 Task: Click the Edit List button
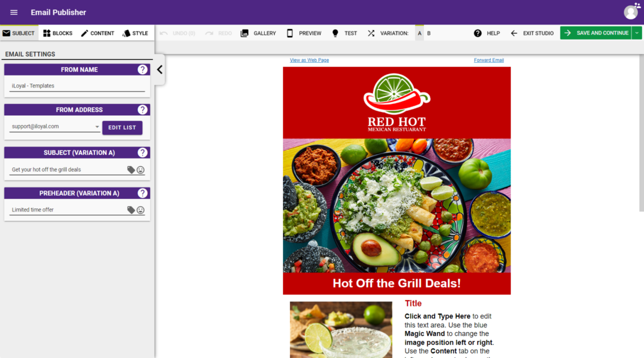(x=123, y=128)
